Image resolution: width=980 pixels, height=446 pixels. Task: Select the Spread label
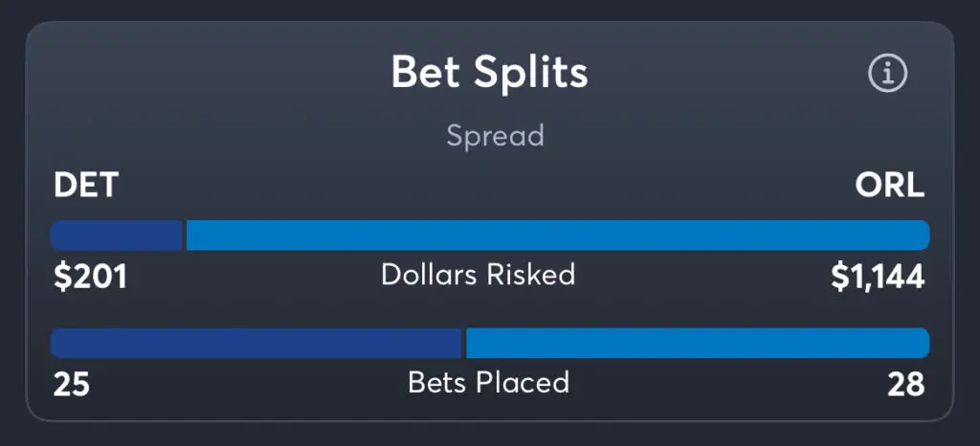(x=495, y=137)
